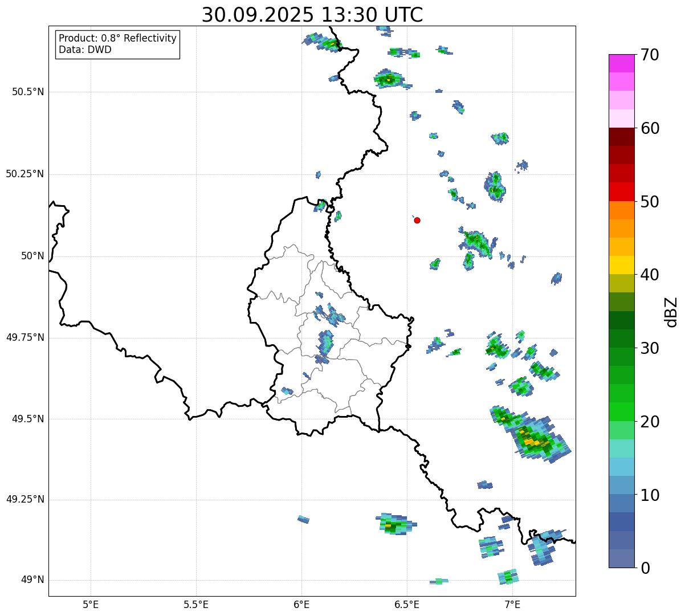Click the "6.5°E" longitude tick label

[407, 604]
